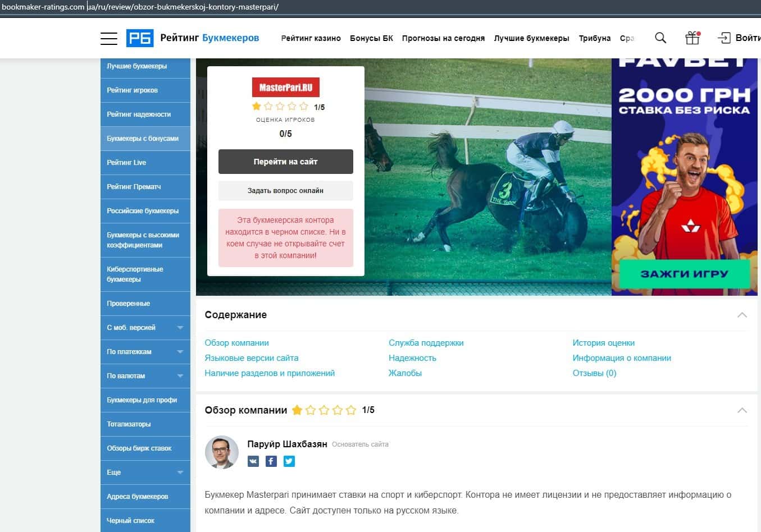Select Букмекеры с бонусами in sidebar
This screenshot has height=532, width=761.
[145, 139]
